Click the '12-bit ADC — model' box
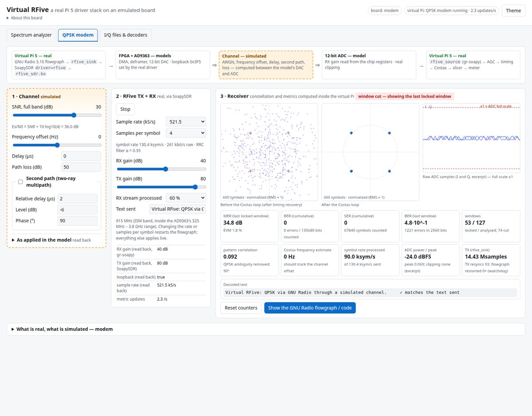532x416 pixels. click(x=369, y=65)
